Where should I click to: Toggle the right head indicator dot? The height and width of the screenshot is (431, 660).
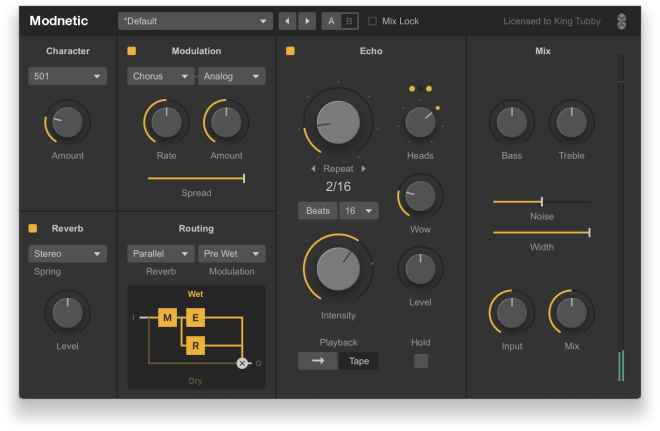428,89
